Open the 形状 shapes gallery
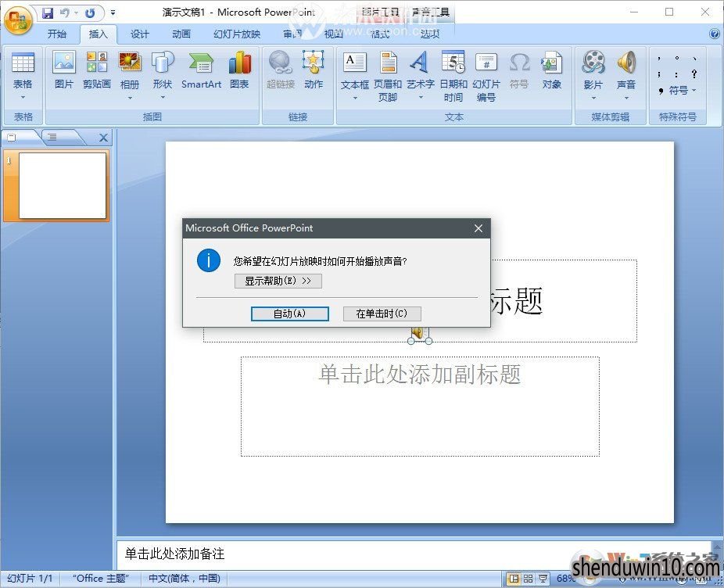Screen dimensions: 724x588 [163, 63]
